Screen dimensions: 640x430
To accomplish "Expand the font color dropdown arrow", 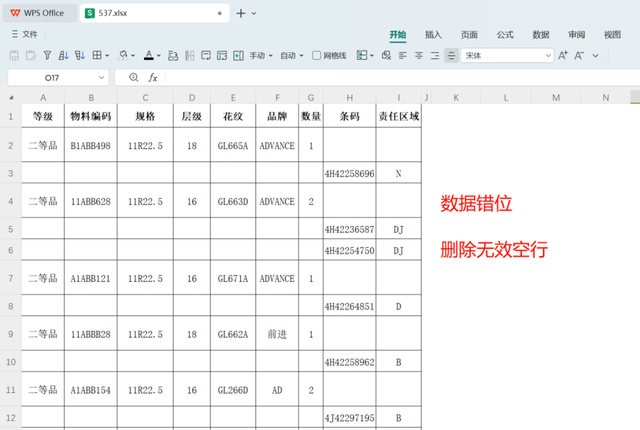I will point(159,55).
